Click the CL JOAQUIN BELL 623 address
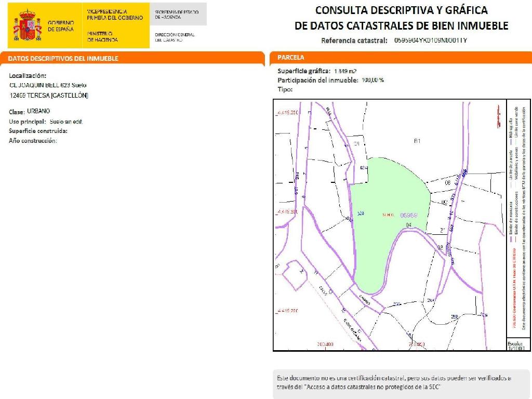Viewport: 532px width, 399px height. pos(48,85)
